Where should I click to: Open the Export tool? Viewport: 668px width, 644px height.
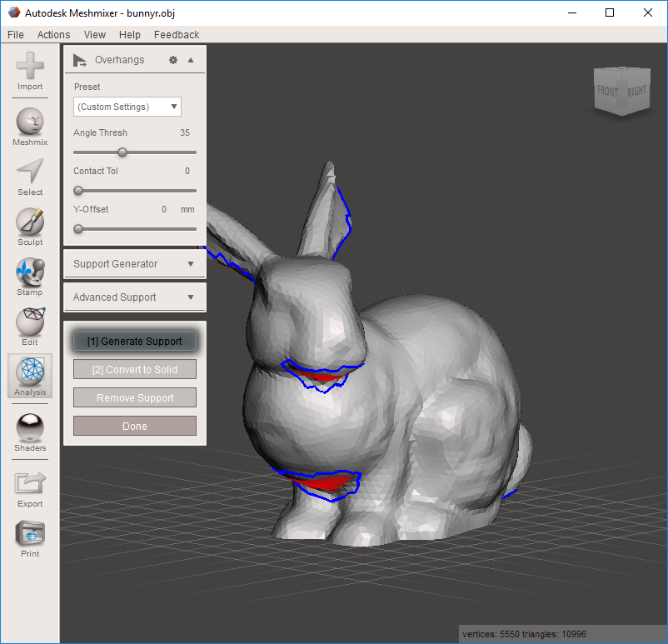click(30, 483)
